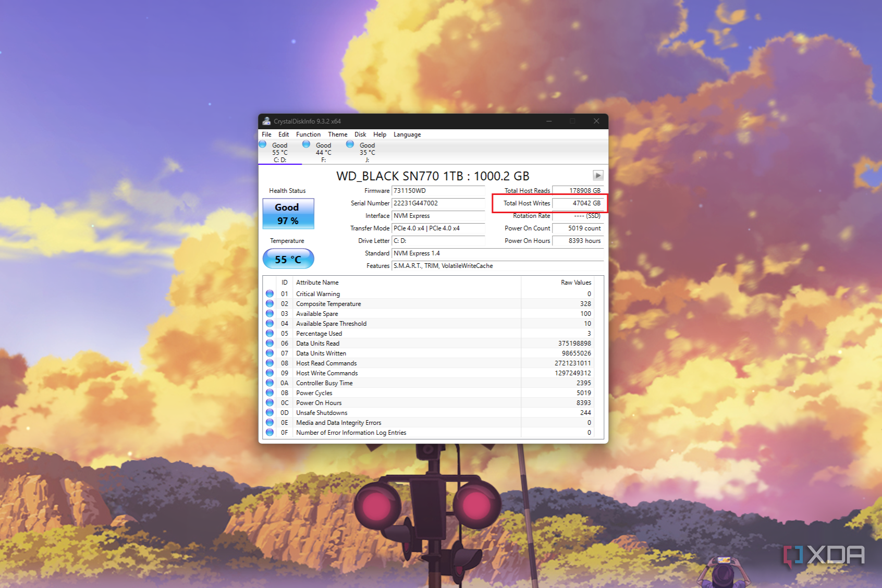
Task: Click status orb for Host Write Commands row
Action: tap(269, 373)
